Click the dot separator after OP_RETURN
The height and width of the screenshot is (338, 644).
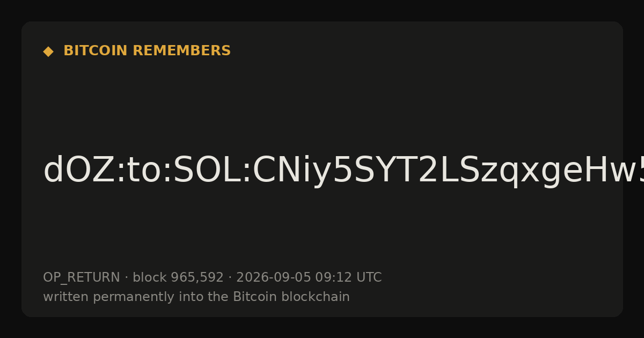[x=126, y=278]
